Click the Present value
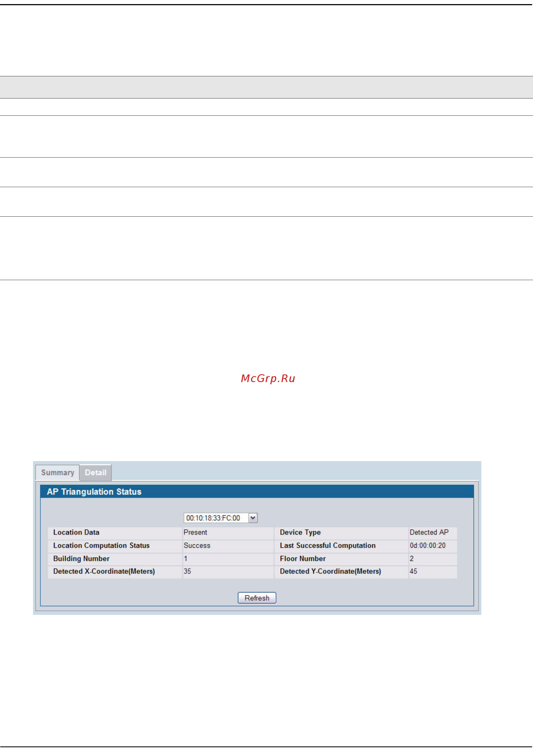Screen dimensions: 533x756 coord(195,532)
